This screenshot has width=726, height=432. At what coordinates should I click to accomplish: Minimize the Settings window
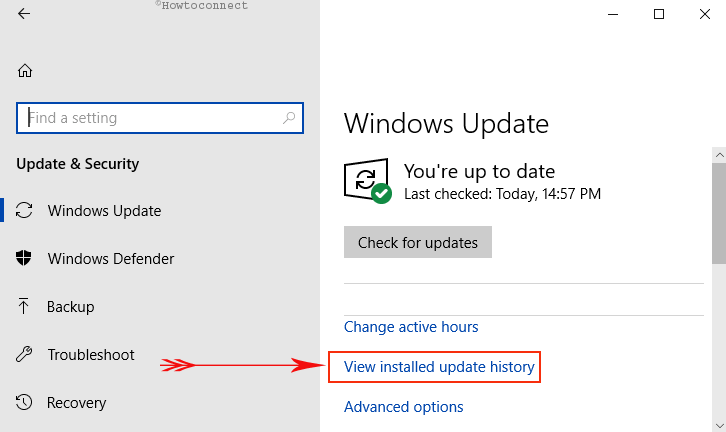613,14
